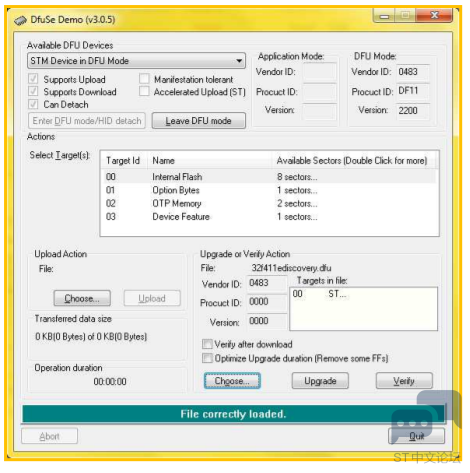Click Choose in Upgrade or Verify Action
The height and width of the screenshot is (473, 470).
[x=232, y=381]
